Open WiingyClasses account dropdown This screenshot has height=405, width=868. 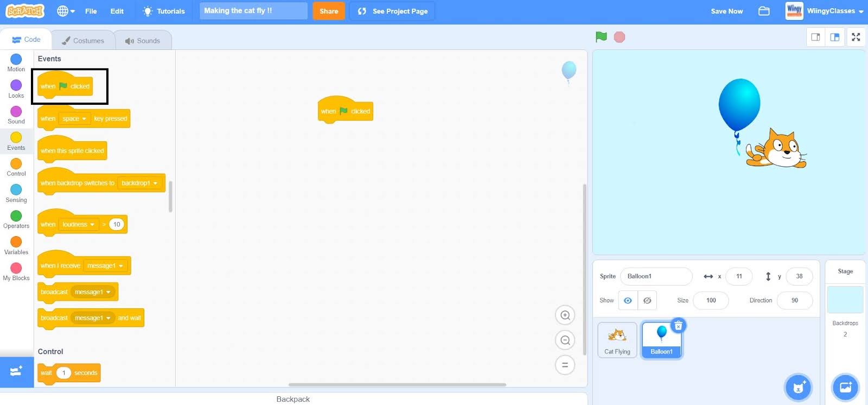(x=825, y=11)
